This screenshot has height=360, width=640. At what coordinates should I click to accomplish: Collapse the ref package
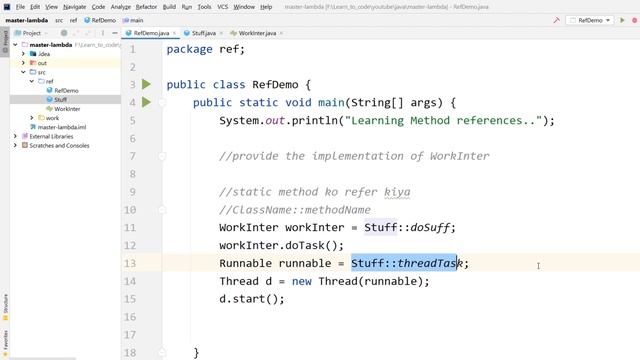pyautogui.click(x=32, y=81)
